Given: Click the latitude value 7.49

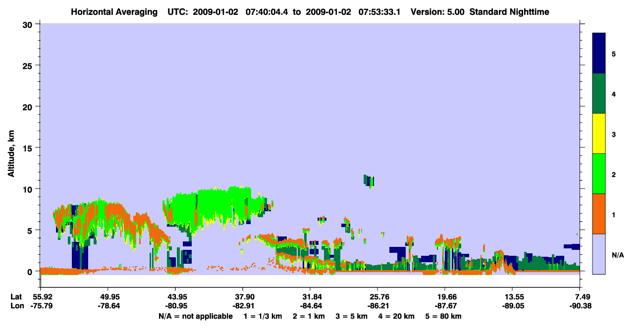Looking at the screenshot, I should (582, 297).
